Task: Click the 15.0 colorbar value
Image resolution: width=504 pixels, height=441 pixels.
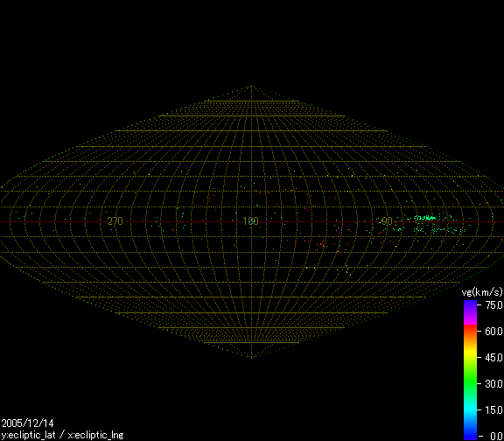Action: point(494,410)
